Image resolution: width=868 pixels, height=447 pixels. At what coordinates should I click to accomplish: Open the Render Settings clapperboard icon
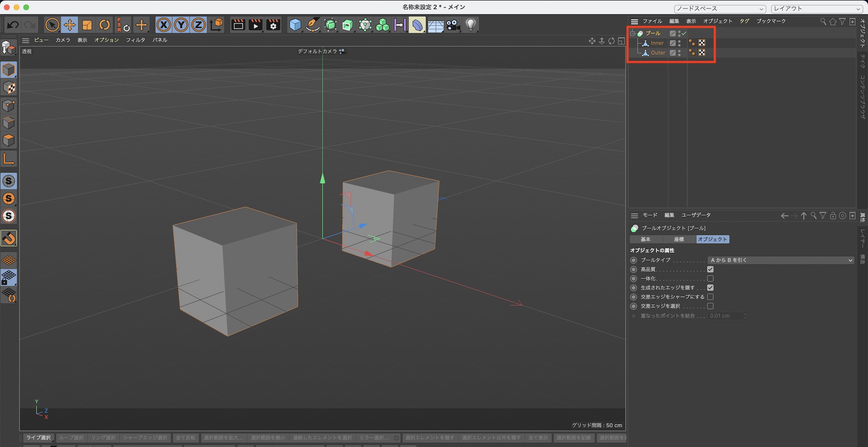(273, 25)
